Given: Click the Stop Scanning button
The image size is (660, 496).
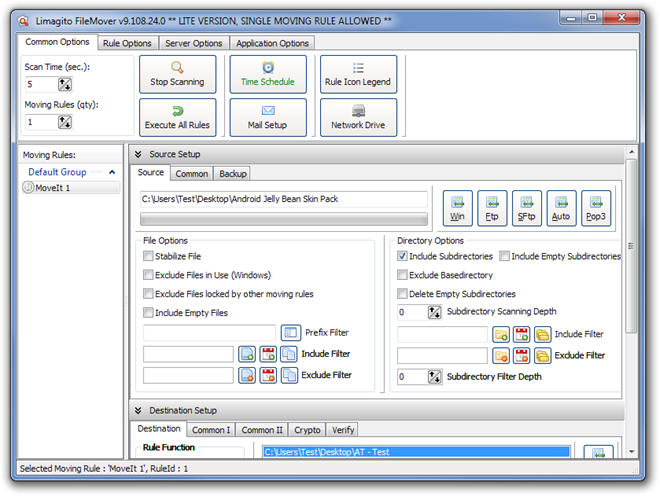Looking at the screenshot, I should (178, 75).
